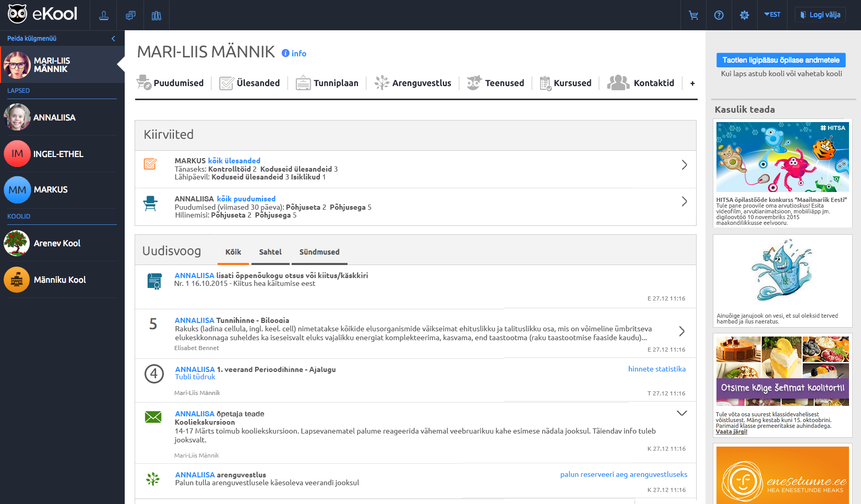The width and height of the screenshot is (861, 504).
Task: Collapse the Koolieksursioon teacher message
Action: click(681, 413)
